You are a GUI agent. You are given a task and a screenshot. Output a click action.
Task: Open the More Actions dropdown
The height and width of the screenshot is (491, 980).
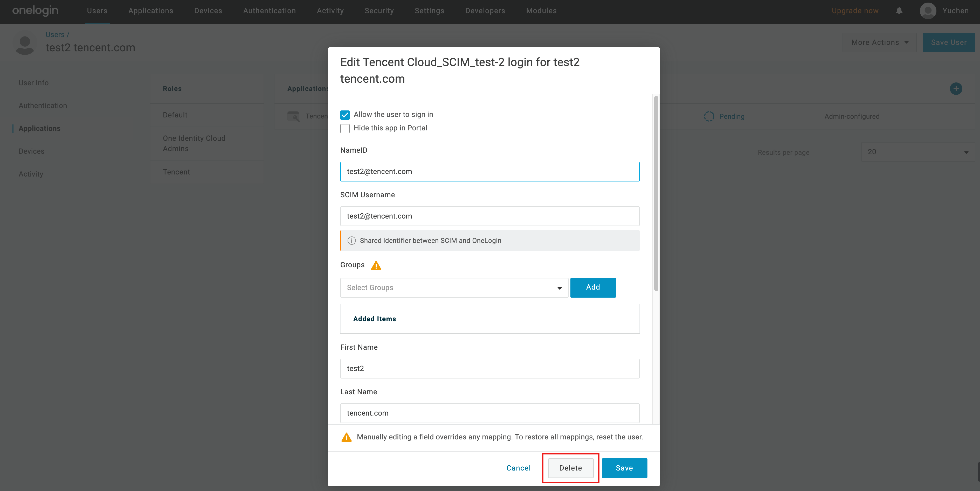[x=879, y=43]
